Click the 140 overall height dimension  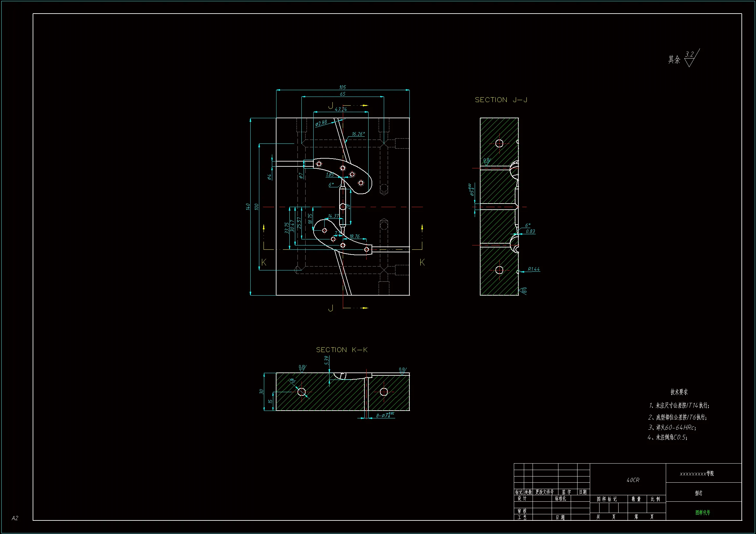tap(248, 207)
